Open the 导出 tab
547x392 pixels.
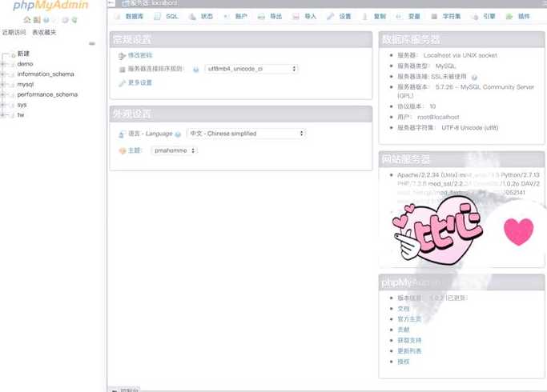click(x=270, y=16)
